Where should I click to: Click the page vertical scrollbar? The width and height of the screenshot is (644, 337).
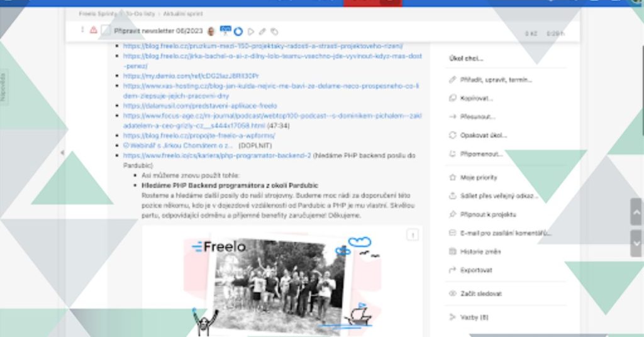pos(642,91)
